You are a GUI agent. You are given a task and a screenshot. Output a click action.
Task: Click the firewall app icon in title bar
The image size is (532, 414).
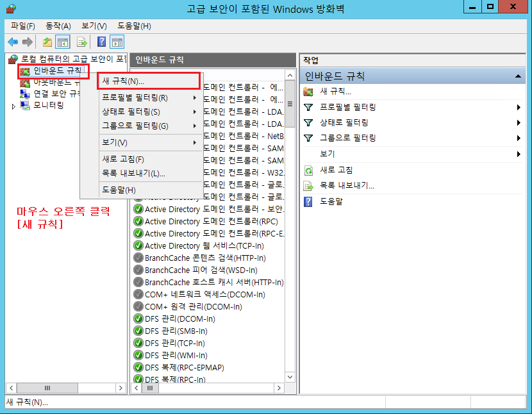tap(11, 8)
